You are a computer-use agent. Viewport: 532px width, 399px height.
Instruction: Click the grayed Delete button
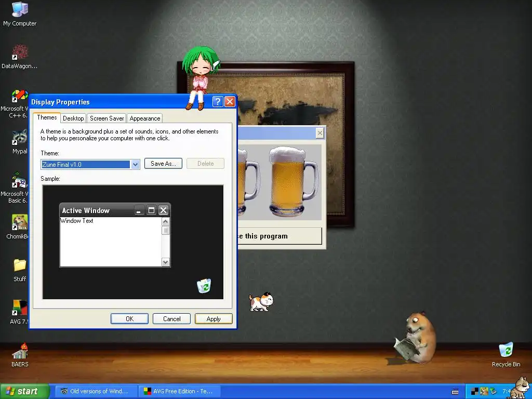pos(205,164)
